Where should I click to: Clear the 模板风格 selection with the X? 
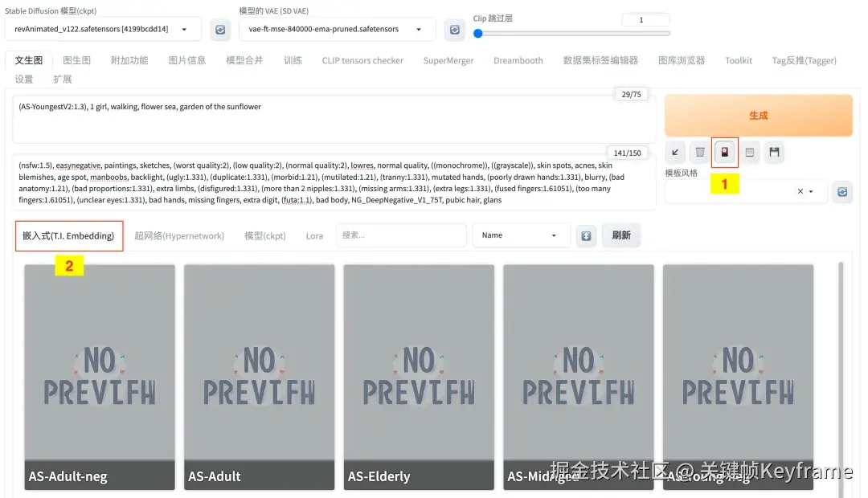pos(800,192)
